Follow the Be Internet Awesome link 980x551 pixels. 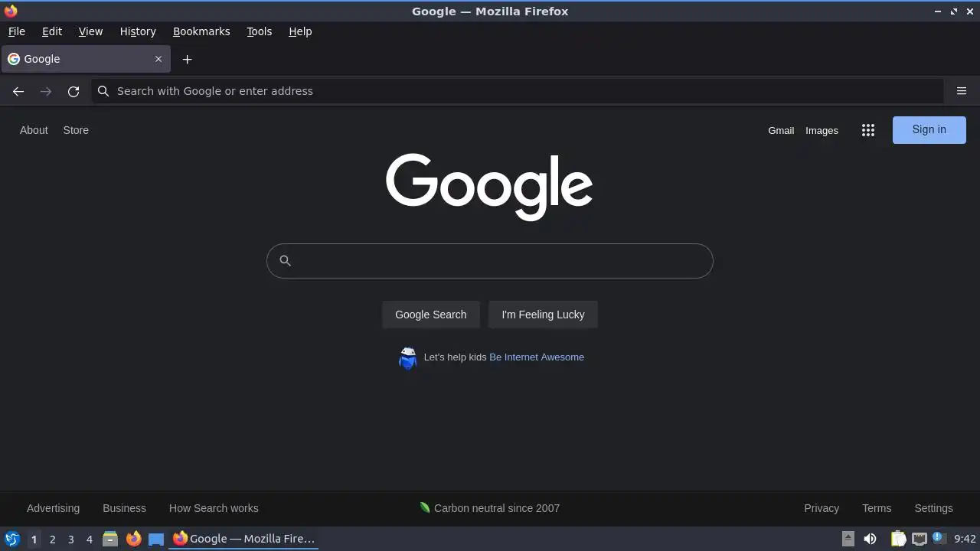[537, 357]
